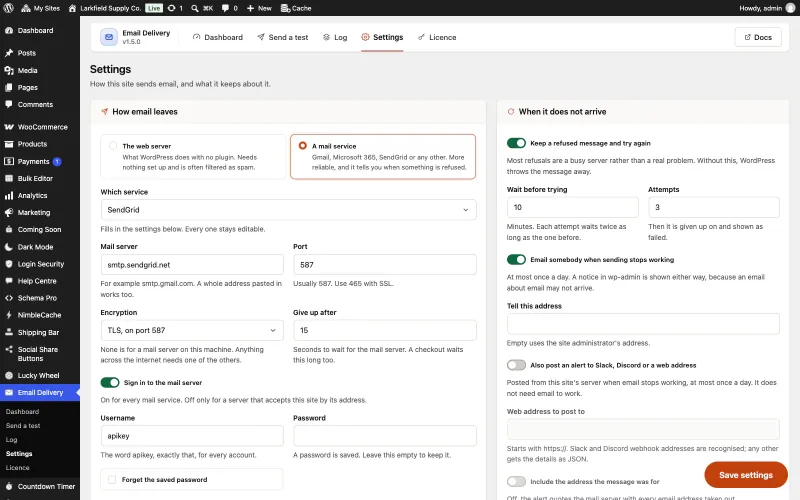
Task: Open Shipping Bar menu
Action: pyautogui.click(x=40, y=332)
